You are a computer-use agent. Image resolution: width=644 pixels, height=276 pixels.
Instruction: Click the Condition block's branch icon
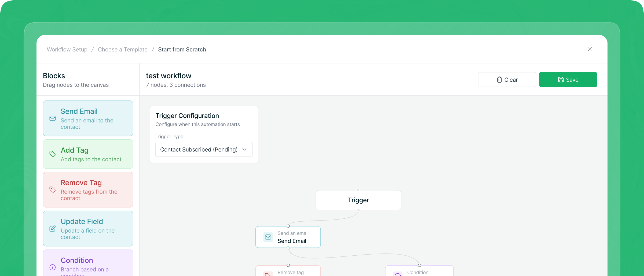pyautogui.click(x=52, y=267)
